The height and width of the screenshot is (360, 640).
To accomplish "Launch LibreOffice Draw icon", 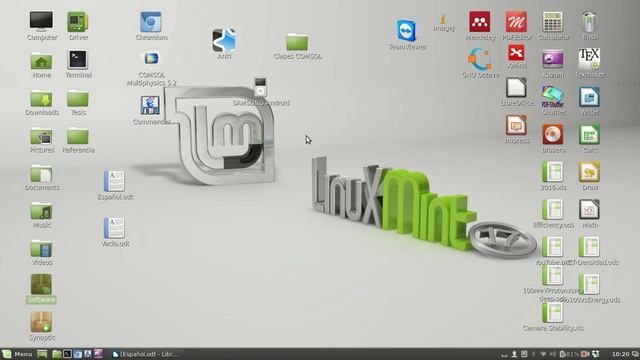I will pos(589,172).
